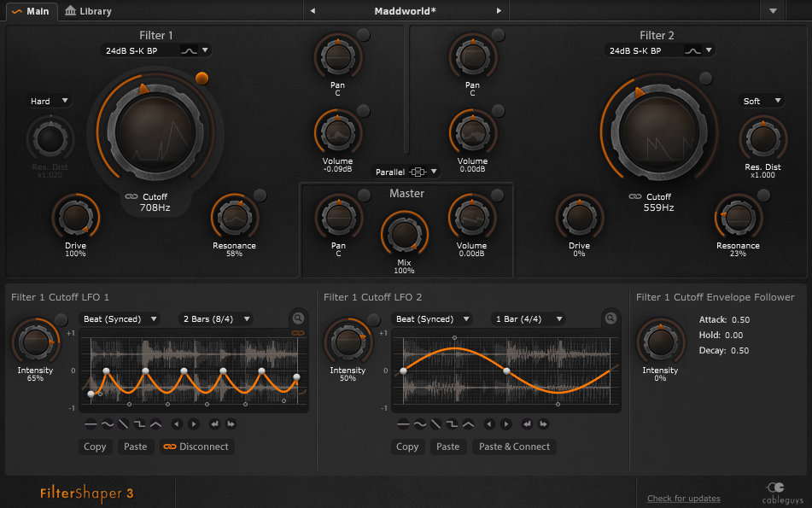Toggle Filter 2 Volume modulation button

[498, 110]
